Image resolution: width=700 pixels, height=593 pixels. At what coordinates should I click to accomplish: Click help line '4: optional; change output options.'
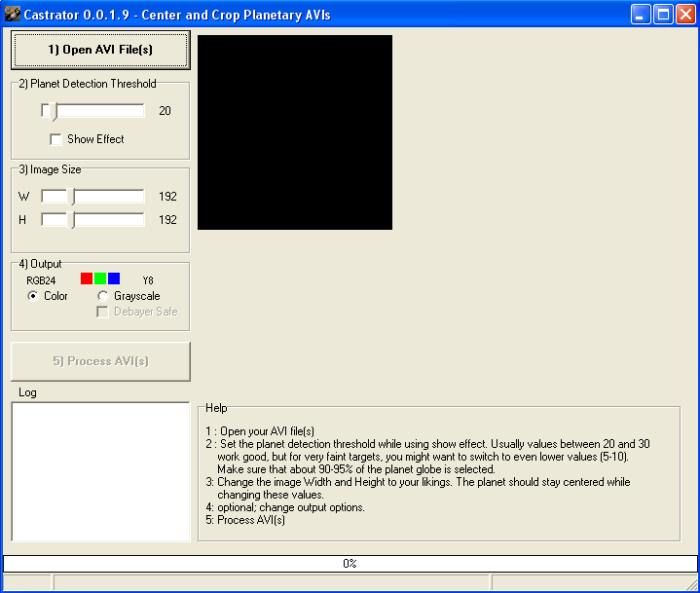tap(285, 507)
